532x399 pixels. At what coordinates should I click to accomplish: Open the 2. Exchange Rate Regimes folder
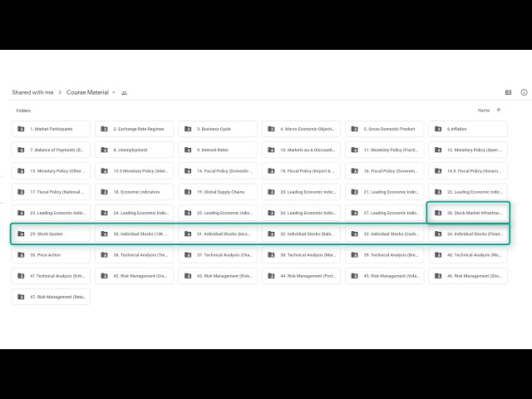coord(134,129)
